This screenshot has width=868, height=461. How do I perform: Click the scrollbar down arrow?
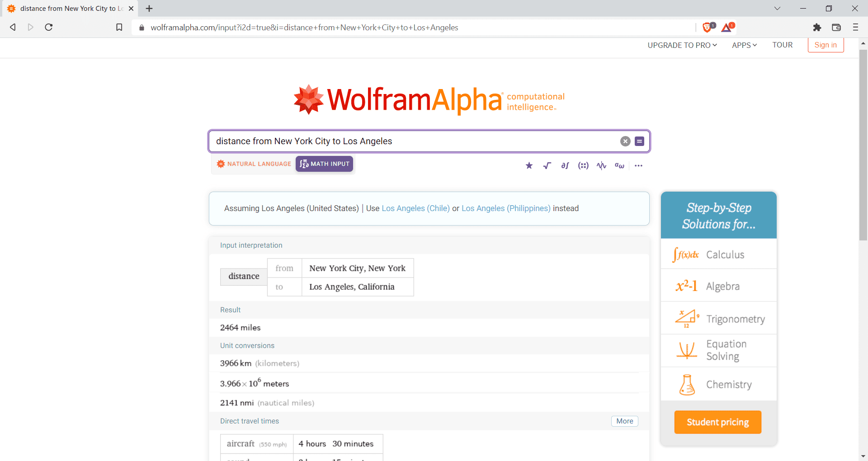click(863, 456)
